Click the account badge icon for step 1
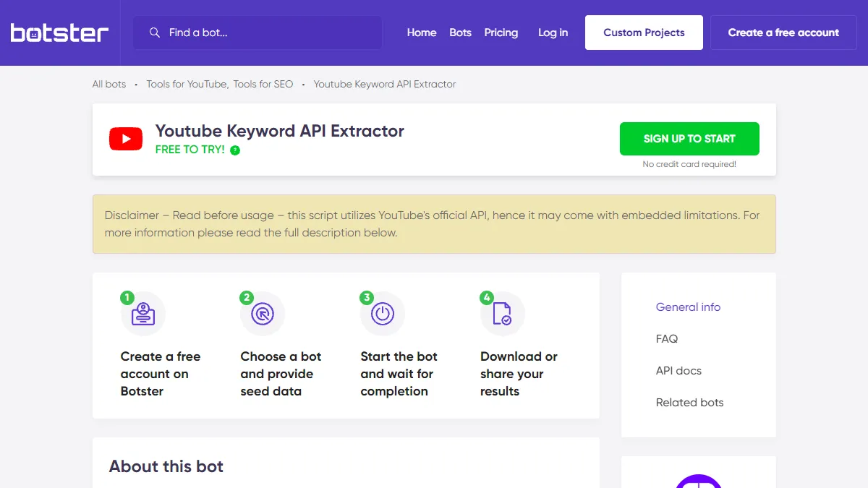The image size is (868, 488). [x=143, y=314]
